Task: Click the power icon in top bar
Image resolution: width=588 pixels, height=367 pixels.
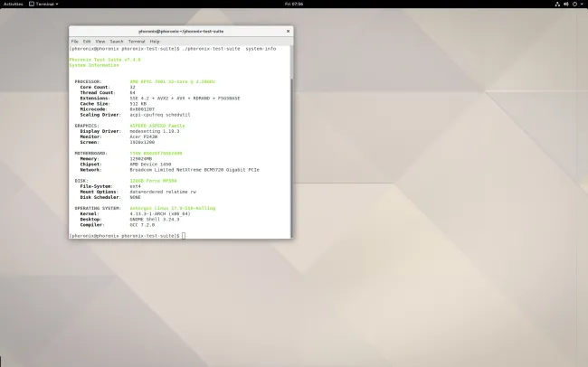Action: tap(574, 5)
